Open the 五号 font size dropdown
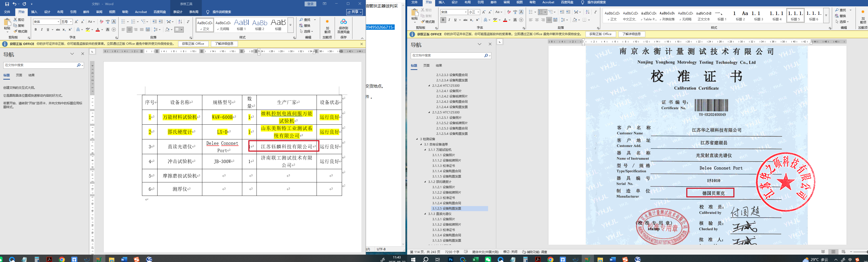The width and height of the screenshot is (868, 262). pyautogui.click(x=71, y=22)
